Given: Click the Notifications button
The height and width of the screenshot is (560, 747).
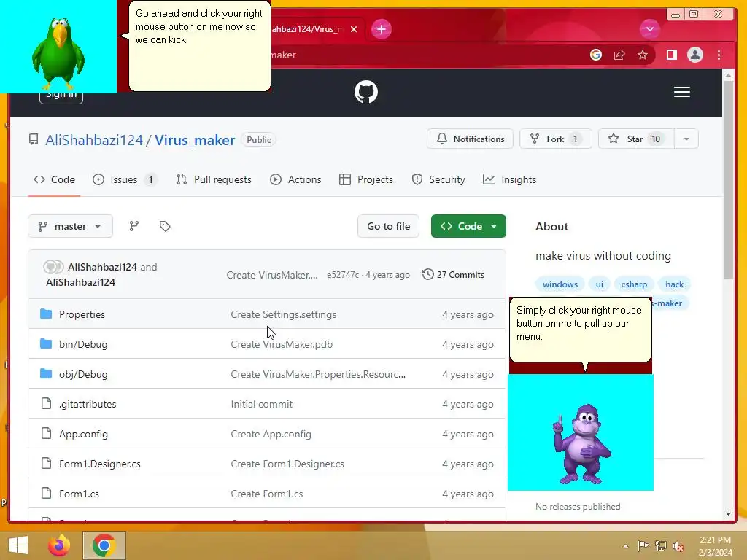Looking at the screenshot, I should [x=470, y=139].
